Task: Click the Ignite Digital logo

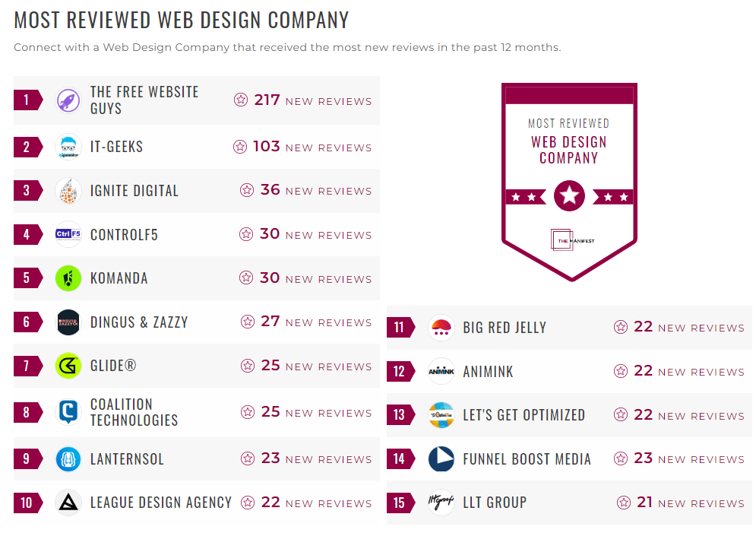Action: coord(68,190)
